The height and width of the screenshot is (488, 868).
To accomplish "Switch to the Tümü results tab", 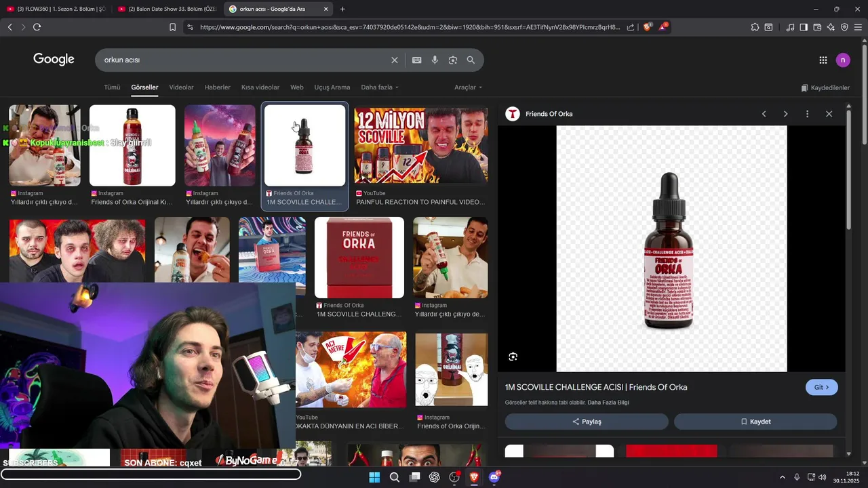I will point(112,87).
